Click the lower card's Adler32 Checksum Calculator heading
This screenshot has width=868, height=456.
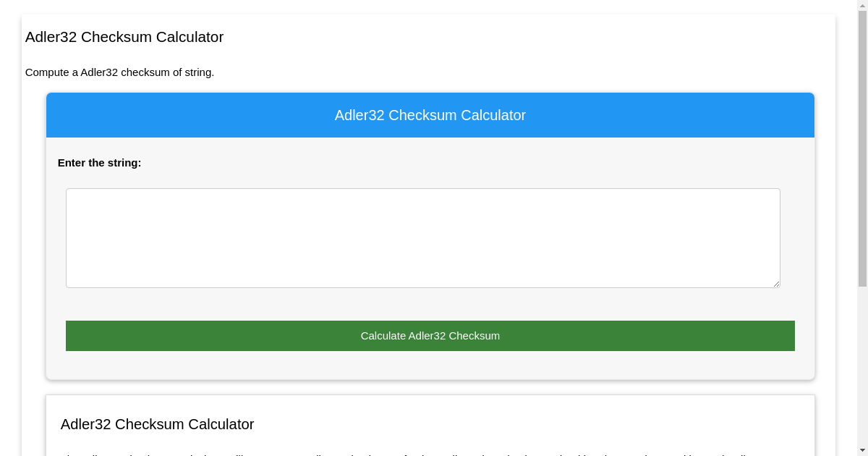(x=157, y=424)
